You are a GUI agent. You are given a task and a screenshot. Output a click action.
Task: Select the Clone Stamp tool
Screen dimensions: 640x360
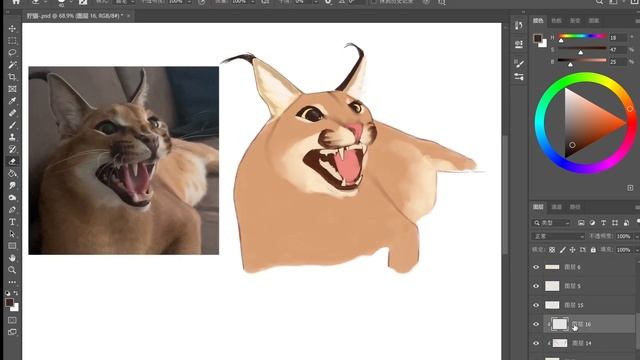pos(12,137)
